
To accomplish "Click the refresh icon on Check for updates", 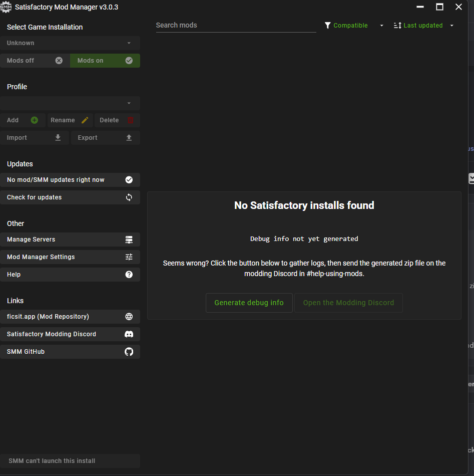I will coord(129,197).
